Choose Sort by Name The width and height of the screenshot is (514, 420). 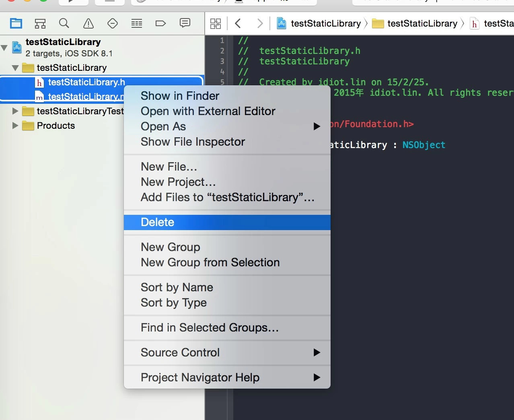(x=227, y=287)
